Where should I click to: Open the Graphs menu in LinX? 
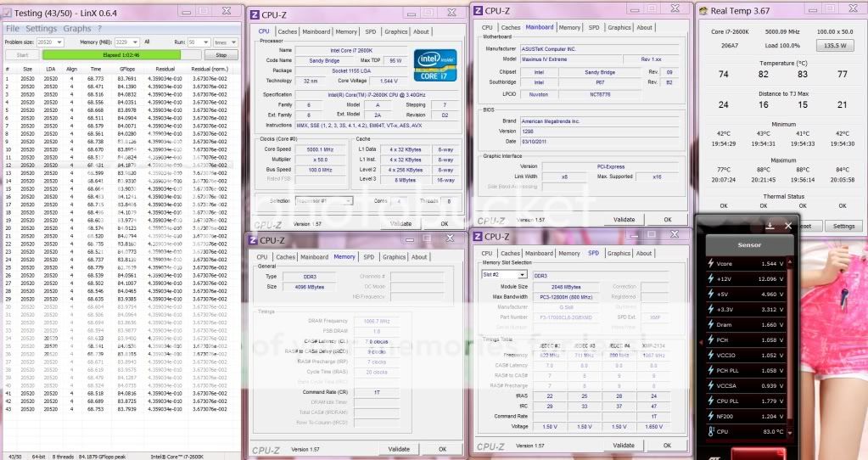tap(77, 28)
